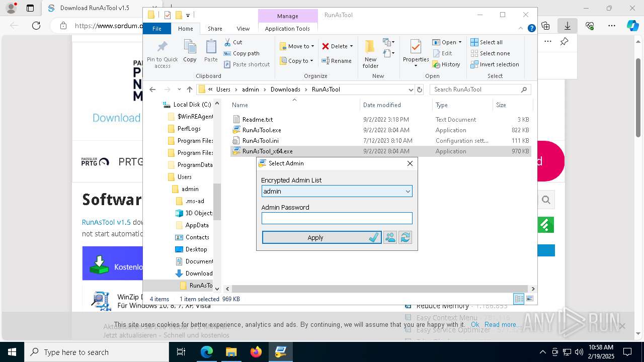Click Read more link in cookie notice

tap(503, 325)
